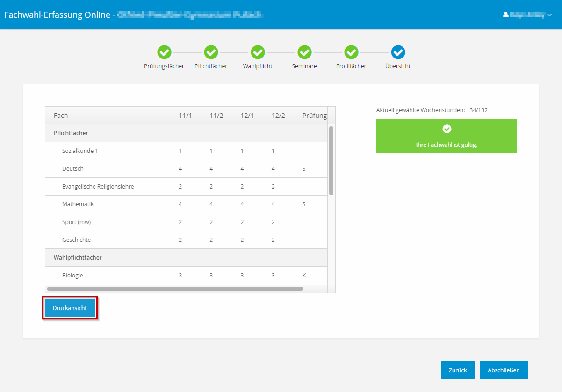The height and width of the screenshot is (392, 562).
Task: Click the table horizontal scrollbar
Action: click(x=175, y=289)
